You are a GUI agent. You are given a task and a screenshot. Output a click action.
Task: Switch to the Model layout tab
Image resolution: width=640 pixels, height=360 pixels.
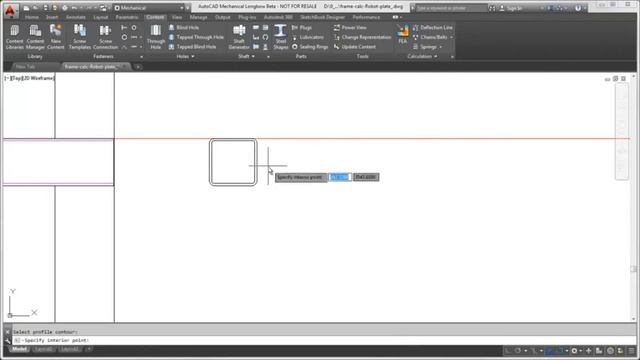point(19,349)
